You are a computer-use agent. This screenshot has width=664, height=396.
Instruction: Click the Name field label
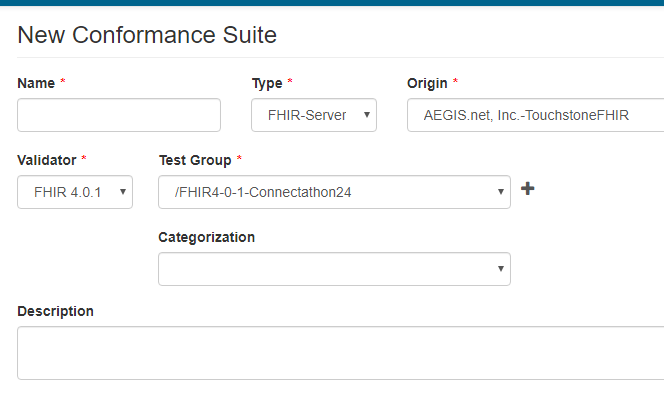[x=36, y=83]
